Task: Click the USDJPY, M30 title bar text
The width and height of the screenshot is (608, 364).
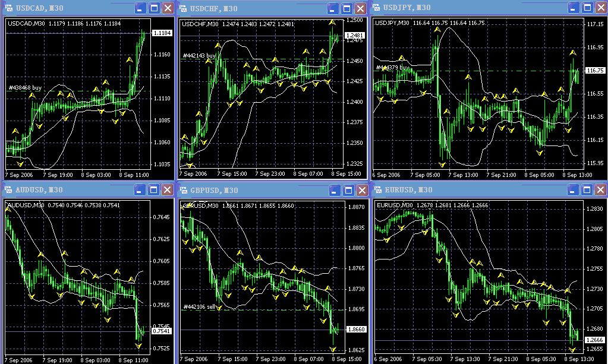Action: [407, 7]
